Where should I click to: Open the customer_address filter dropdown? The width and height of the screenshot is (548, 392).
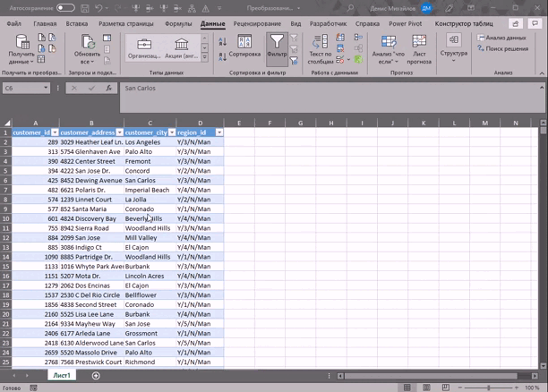(119, 132)
